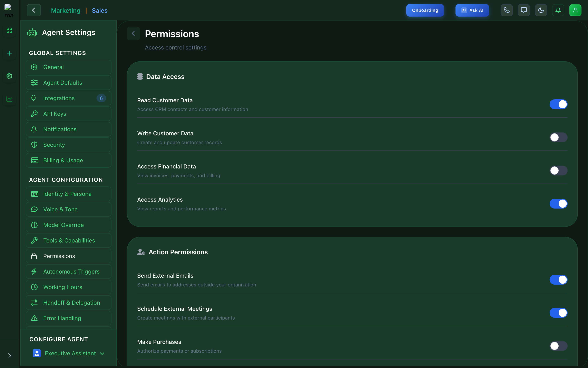Switch to the Sales tab
Viewport: 588px width, 368px height.
(100, 10)
